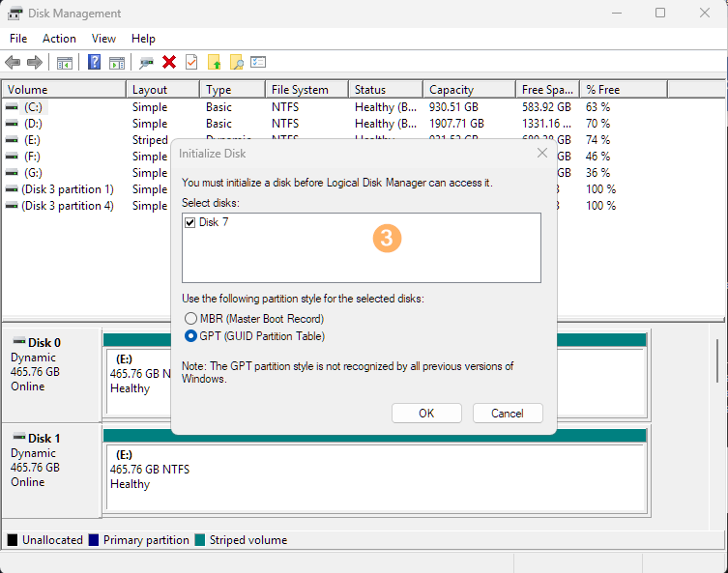Viewport: 728px width, 573px height.
Task: Sort by the Volume column header
Action: [64, 90]
